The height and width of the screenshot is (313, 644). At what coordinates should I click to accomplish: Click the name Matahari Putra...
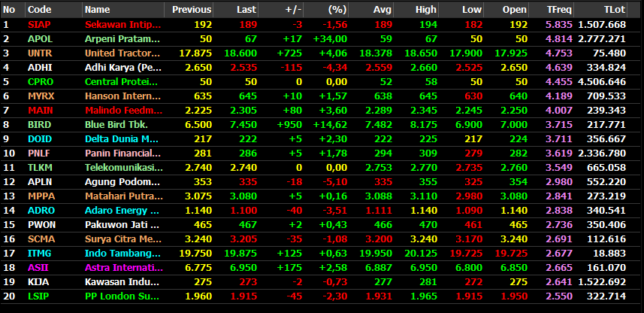click(x=124, y=196)
